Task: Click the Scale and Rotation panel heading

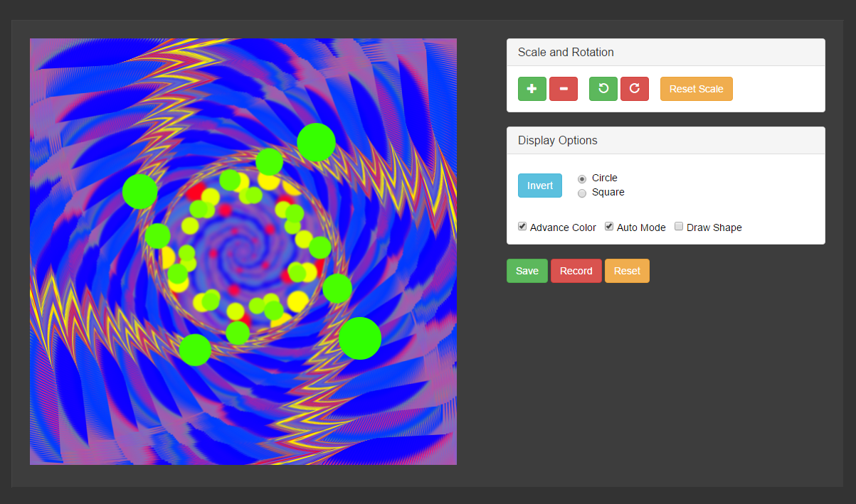Action: coord(666,53)
